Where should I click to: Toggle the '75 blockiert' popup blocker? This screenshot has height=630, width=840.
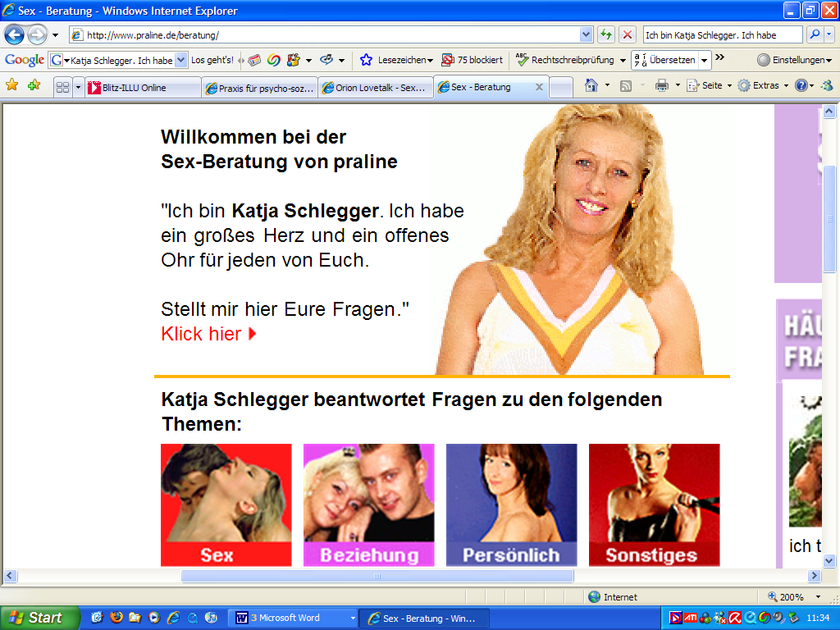pos(472,60)
